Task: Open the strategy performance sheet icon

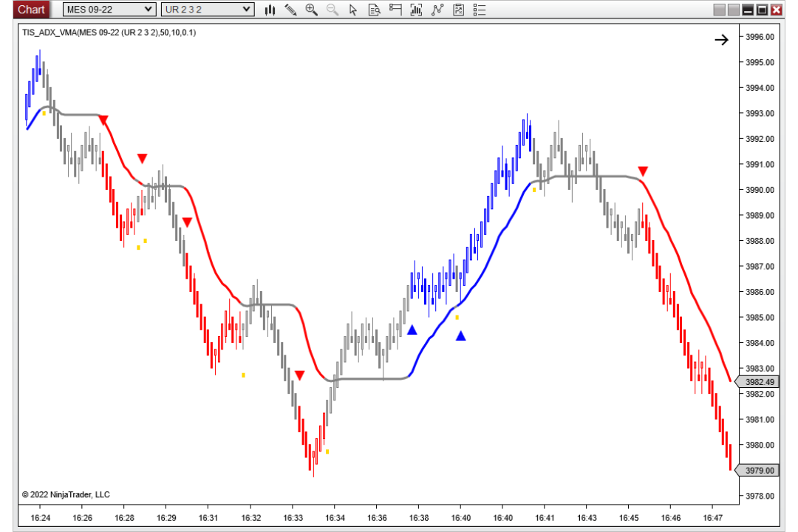Action: [x=459, y=10]
